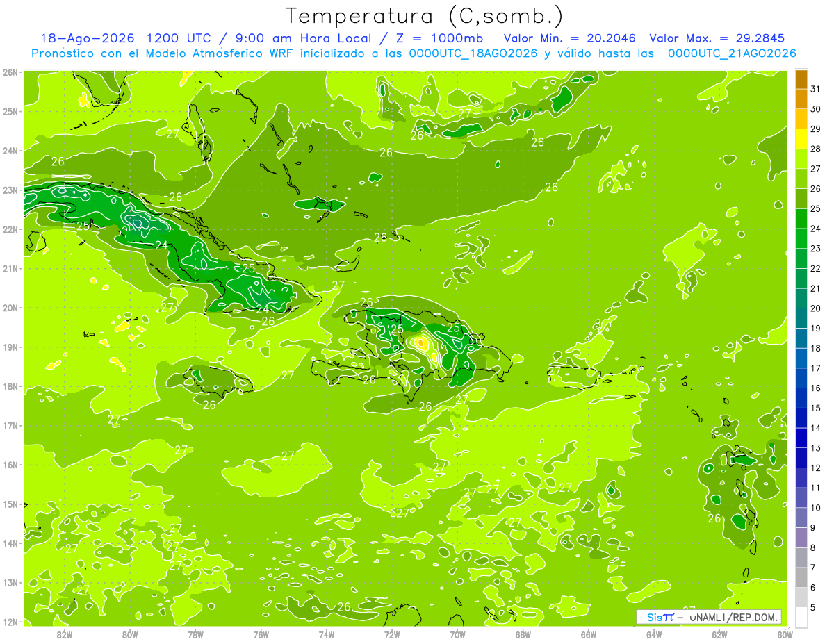Click the "18N" latitude label
834x644 pixels.
click(x=10, y=386)
